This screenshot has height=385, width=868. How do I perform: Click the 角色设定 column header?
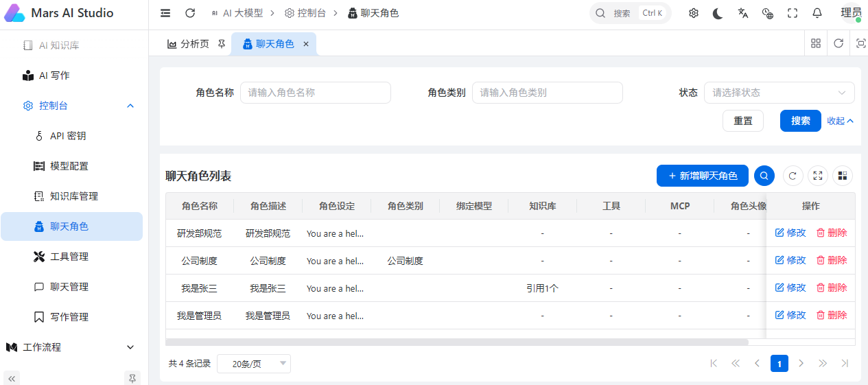[x=336, y=206]
